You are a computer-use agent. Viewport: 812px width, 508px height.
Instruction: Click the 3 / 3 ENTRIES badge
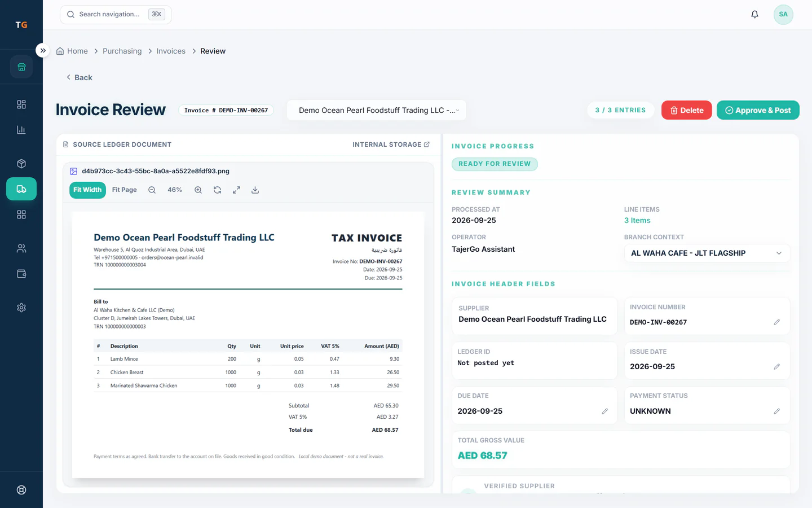point(620,110)
